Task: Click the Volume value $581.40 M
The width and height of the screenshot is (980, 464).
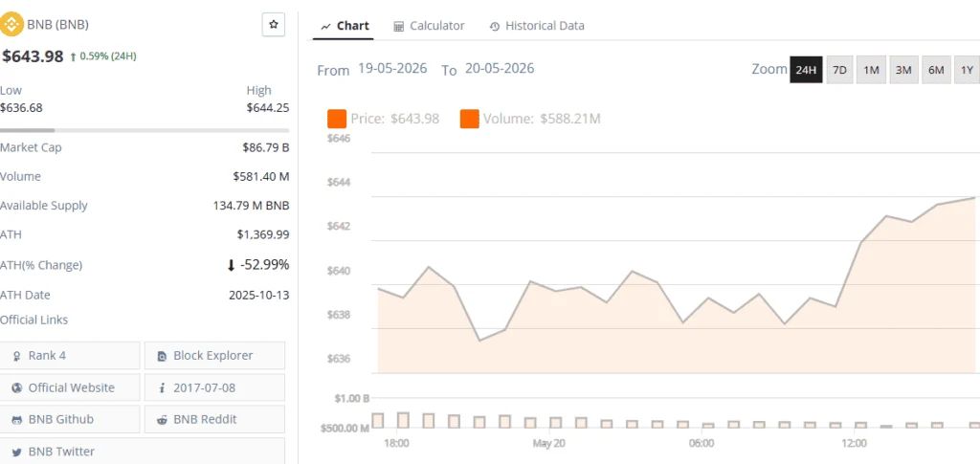Action: (261, 177)
